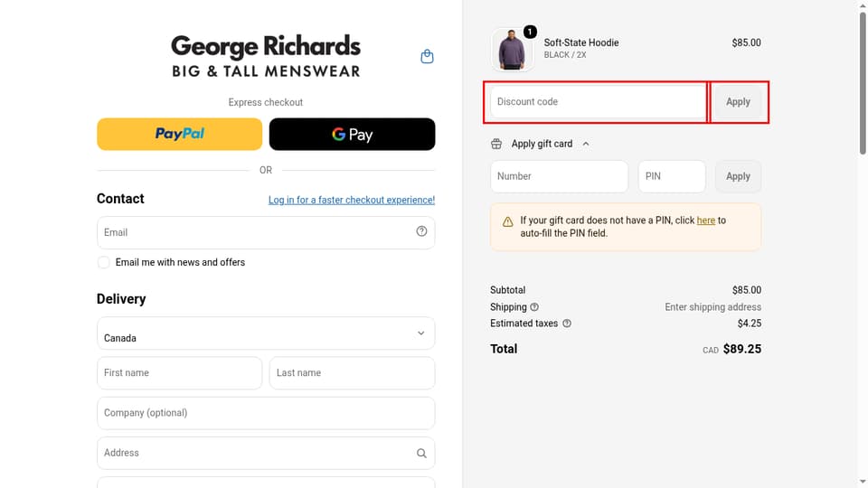Click the 'BLACK / 2X' variant text
Viewport: 868px width, 488px height.
(x=564, y=55)
